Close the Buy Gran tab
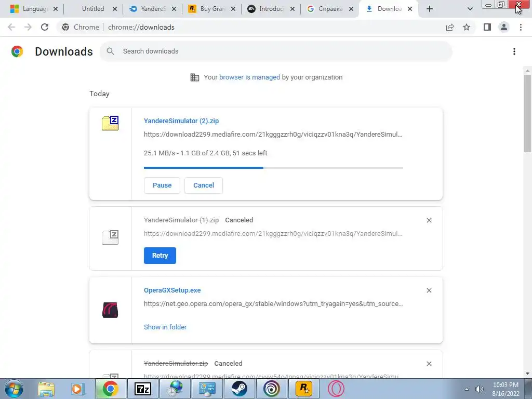This screenshot has height=399, width=532. [233, 9]
